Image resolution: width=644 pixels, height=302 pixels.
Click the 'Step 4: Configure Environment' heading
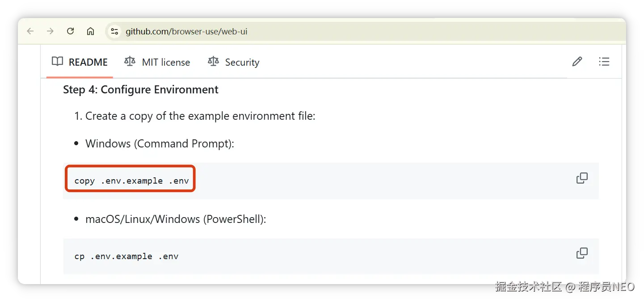point(141,90)
